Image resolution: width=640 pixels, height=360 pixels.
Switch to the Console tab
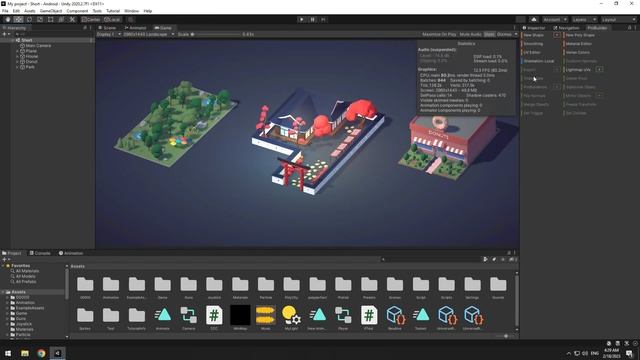(x=40, y=253)
